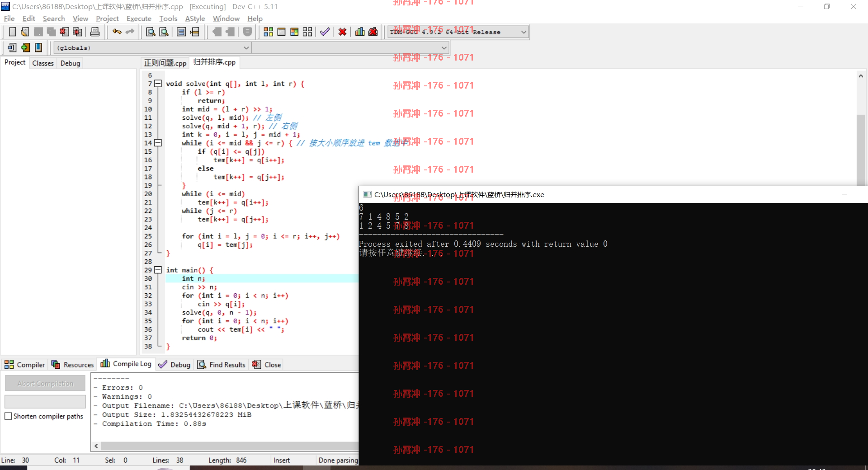Click the Goto function toolbar icon
Screen dimensions: 868x470
[x=181, y=32]
